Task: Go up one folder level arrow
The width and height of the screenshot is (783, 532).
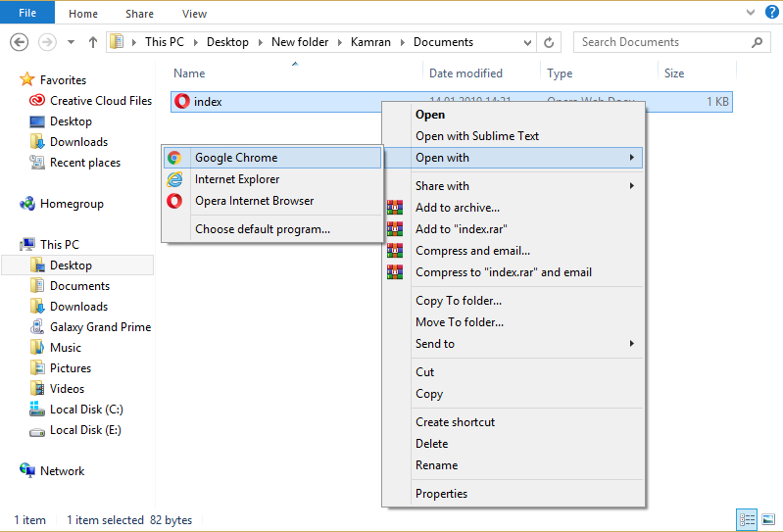Action: tap(93, 42)
